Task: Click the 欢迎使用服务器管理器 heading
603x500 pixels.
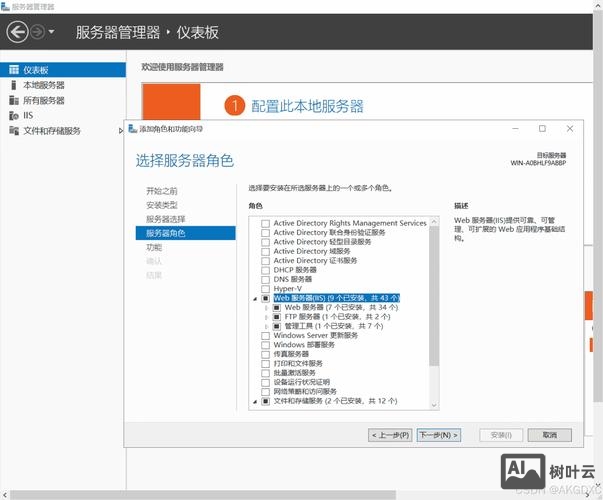Action: 182,67
